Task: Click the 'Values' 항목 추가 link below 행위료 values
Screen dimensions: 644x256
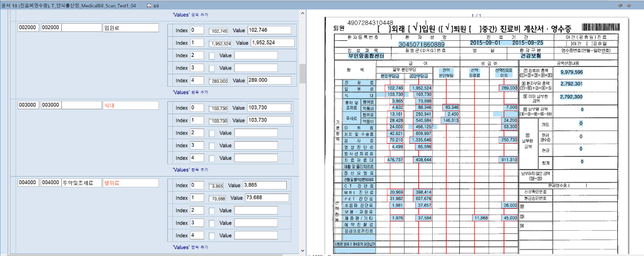Action: pyautogui.click(x=190, y=247)
